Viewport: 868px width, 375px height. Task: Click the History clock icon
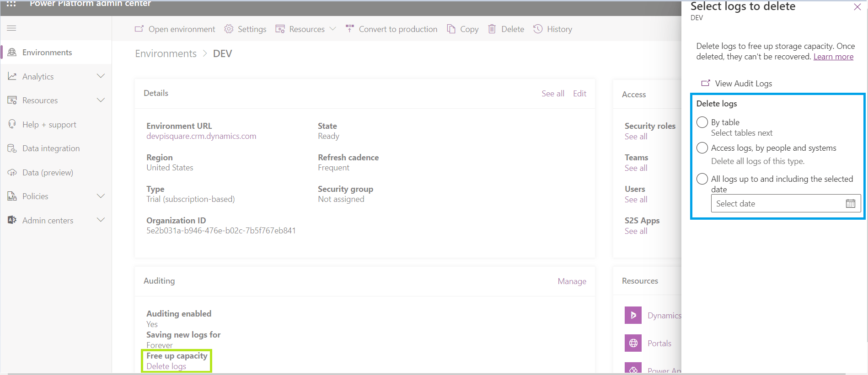(x=538, y=29)
